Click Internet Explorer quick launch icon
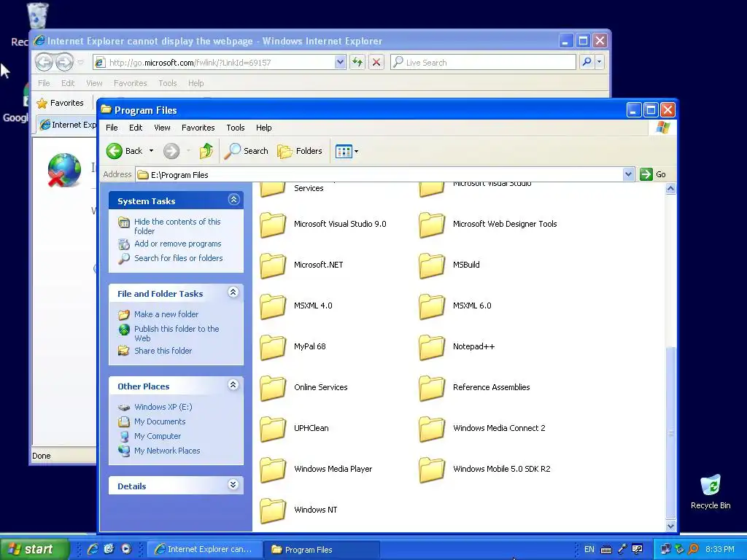 (x=93, y=549)
